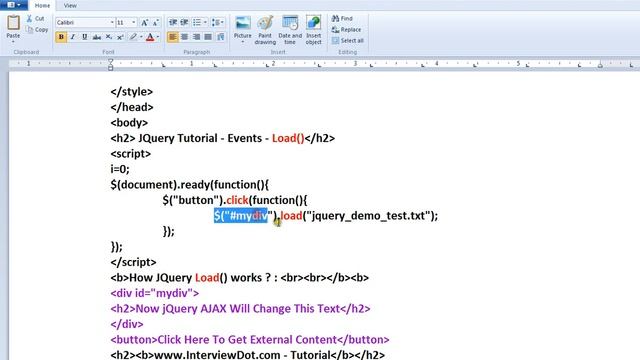640x360 pixels.
Task: Toggle Superscript formatting
Action: [x=120, y=37]
